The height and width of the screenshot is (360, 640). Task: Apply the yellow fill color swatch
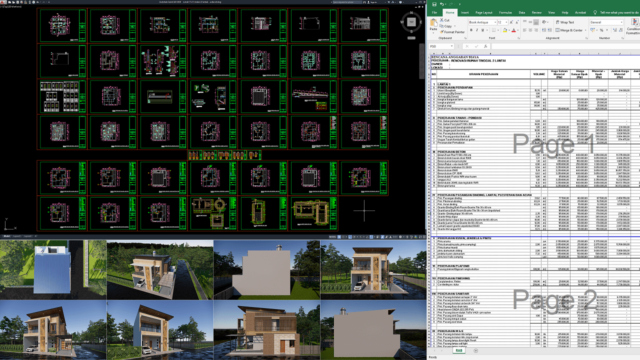pos(505,30)
